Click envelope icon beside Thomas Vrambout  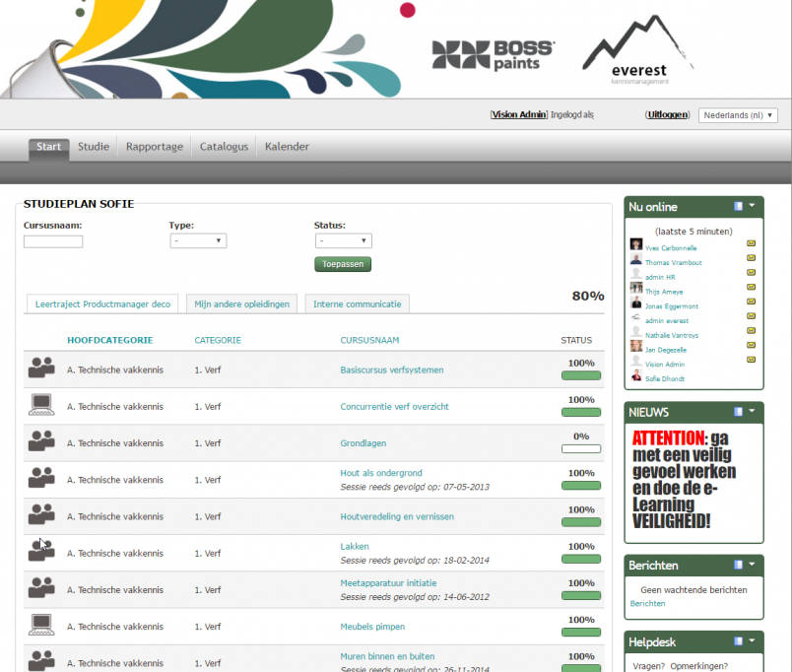point(751,258)
